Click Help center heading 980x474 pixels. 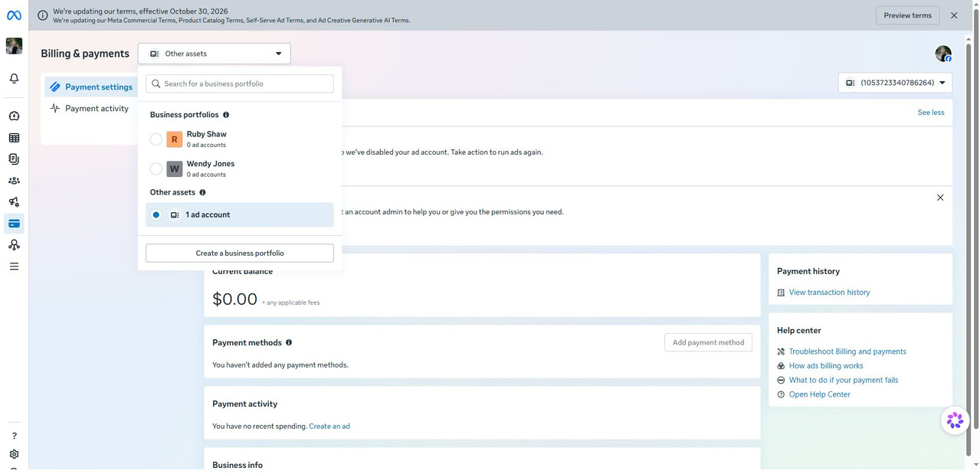[x=798, y=331]
